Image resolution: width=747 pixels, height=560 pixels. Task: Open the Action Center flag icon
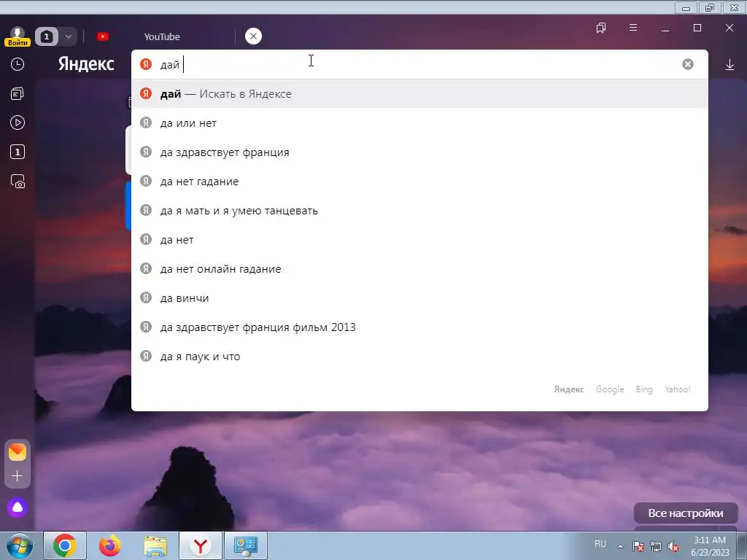pyautogui.click(x=638, y=547)
